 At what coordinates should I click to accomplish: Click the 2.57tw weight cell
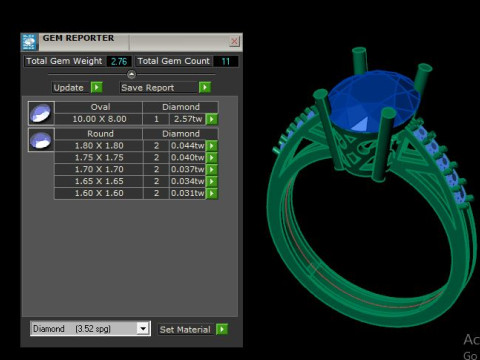pyautogui.click(x=188, y=119)
